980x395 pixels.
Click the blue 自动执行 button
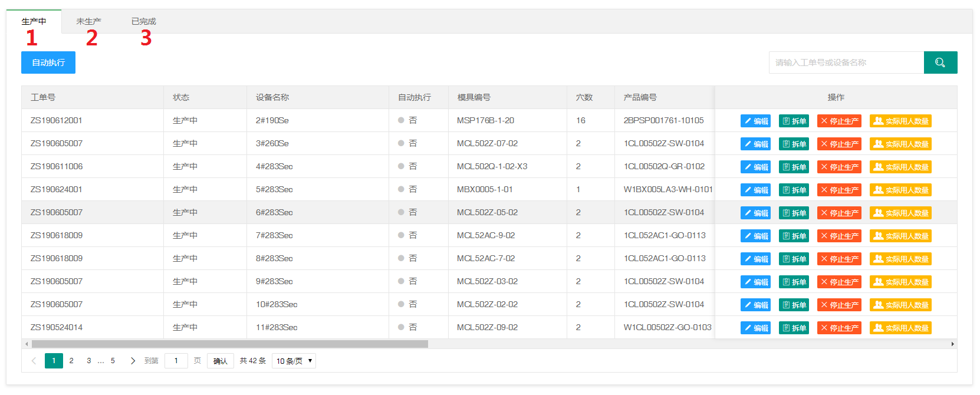pos(48,62)
